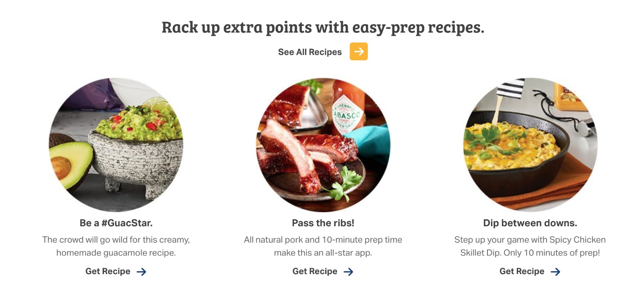Click the creamy homemade guacamole description text

pos(116,246)
